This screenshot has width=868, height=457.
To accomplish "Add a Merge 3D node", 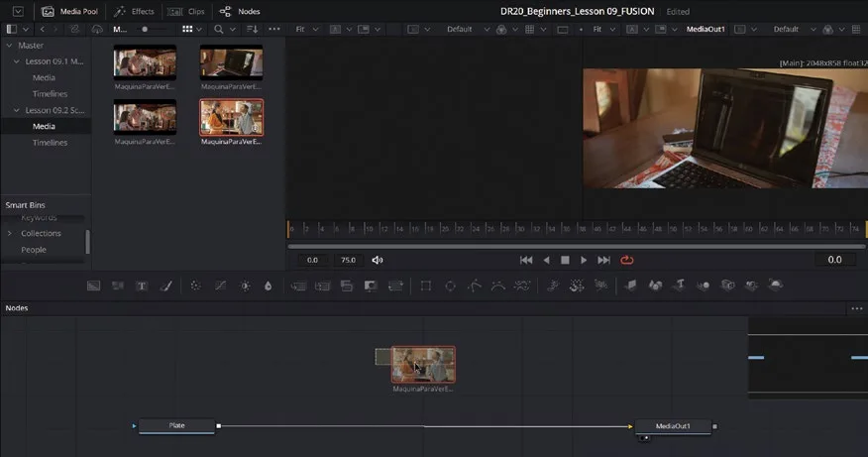I will 704,286.
